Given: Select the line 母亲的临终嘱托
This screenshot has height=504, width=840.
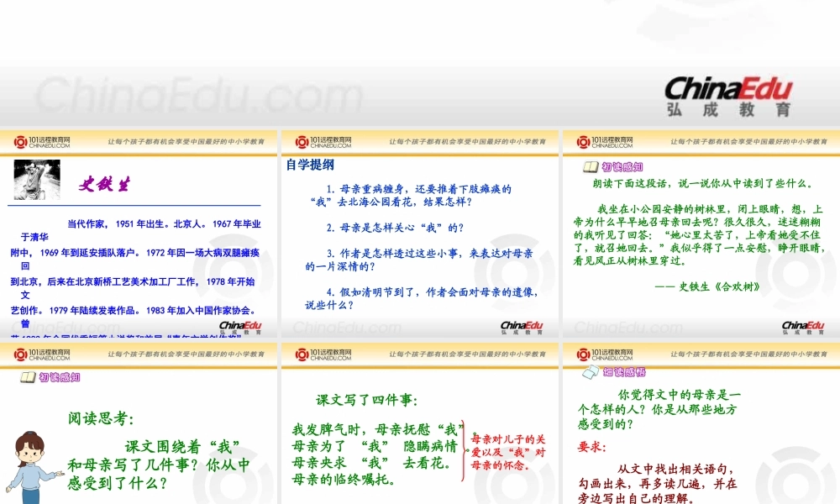Looking at the screenshot, I should click(344, 480).
